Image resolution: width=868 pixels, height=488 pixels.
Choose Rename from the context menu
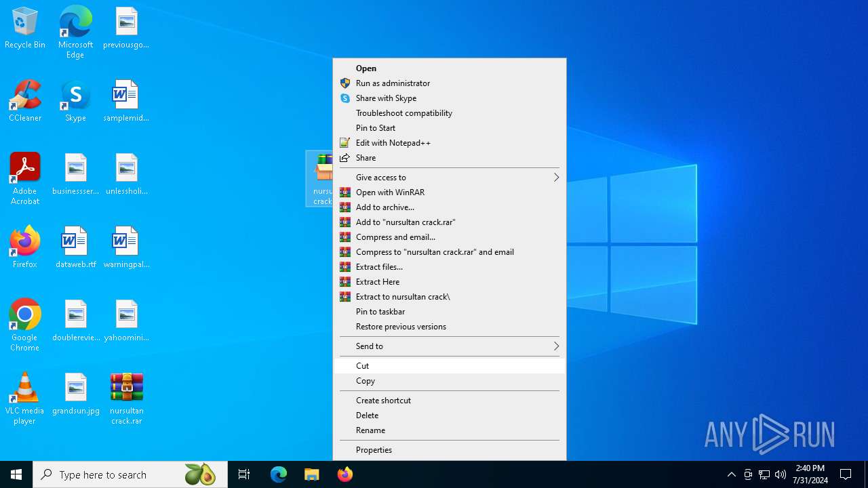pyautogui.click(x=450, y=430)
